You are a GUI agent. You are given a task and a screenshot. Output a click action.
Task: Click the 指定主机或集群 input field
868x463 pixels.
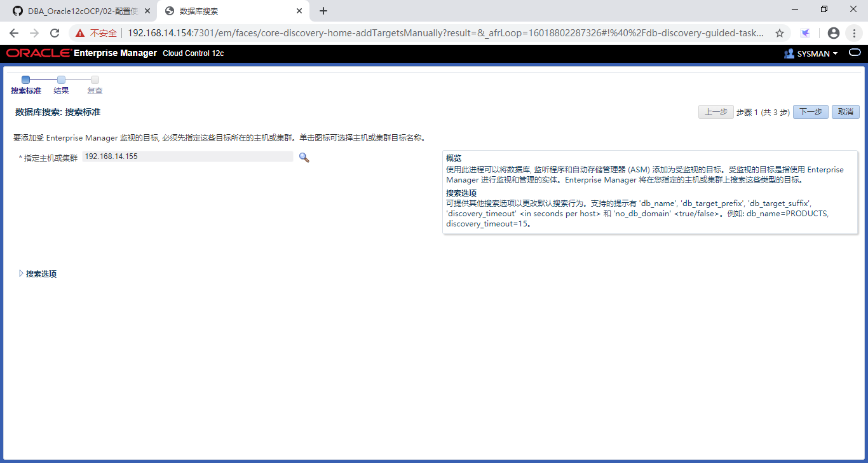pyautogui.click(x=187, y=156)
